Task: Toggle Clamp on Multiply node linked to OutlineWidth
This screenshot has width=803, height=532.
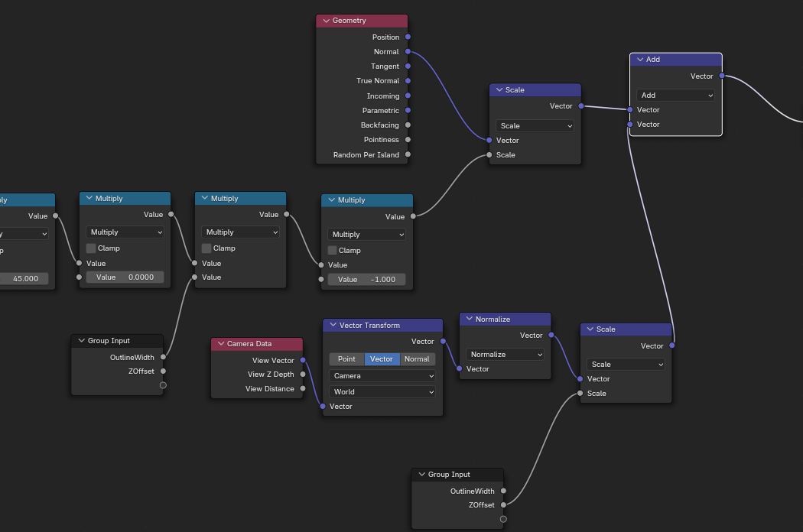Action: [x=206, y=248]
